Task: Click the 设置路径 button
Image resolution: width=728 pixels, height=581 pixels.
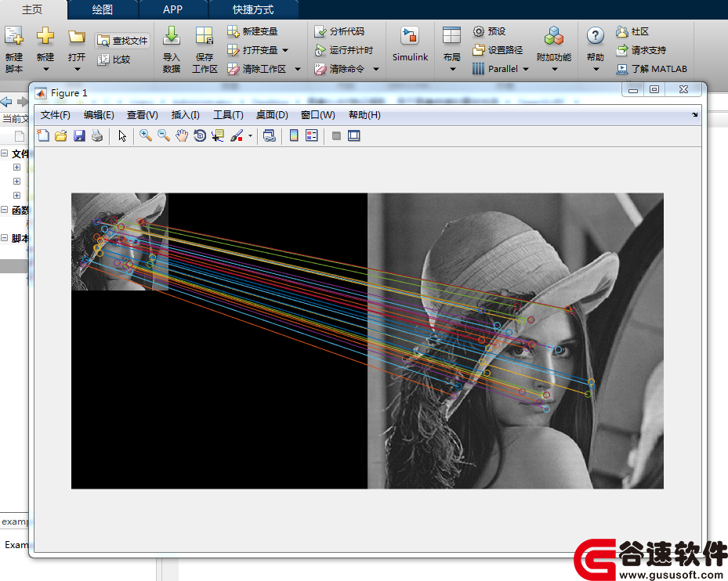Action: (498, 50)
